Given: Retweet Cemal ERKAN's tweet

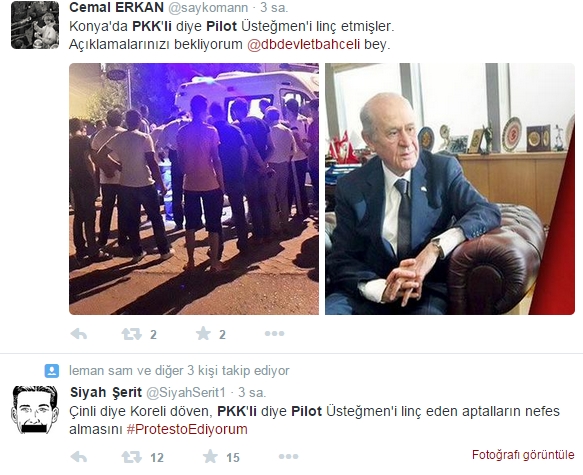Looking at the screenshot, I should click(132, 334).
